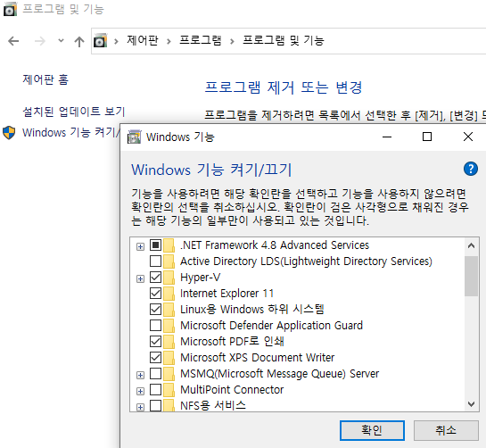Image resolution: width=486 pixels, height=448 pixels.
Task: Uncheck Microsoft PDF로 인쇄 checkbox
Action: coord(155,342)
